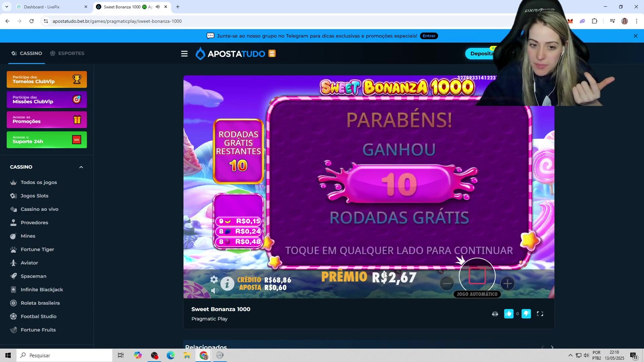Stop spin with the round spin button
The width and height of the screenshot is (644, 362).
point(477,276)
